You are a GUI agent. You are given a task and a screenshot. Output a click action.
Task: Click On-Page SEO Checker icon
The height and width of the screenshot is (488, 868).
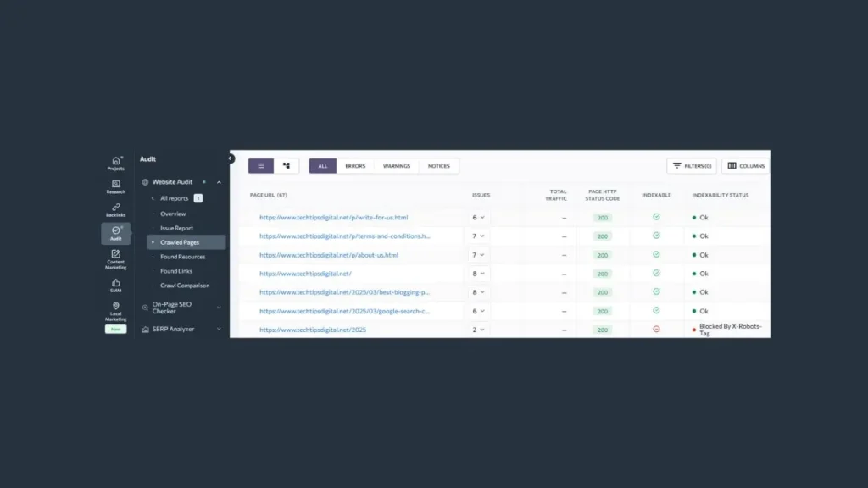(x=145, y=308)
